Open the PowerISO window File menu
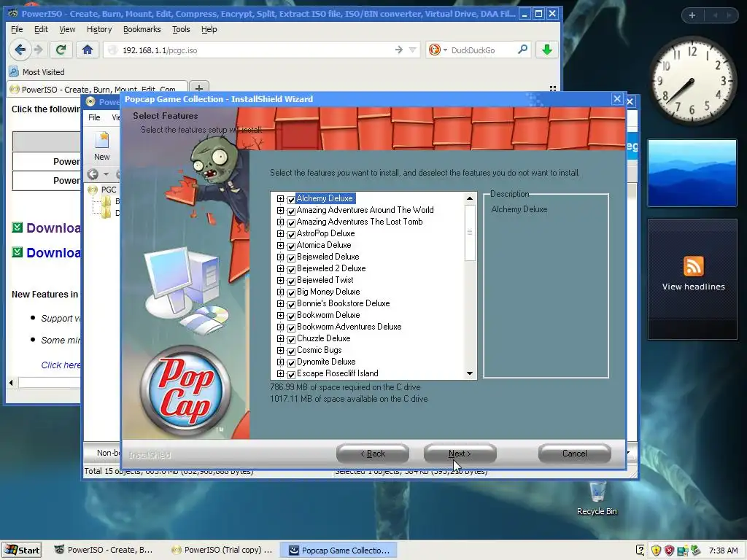The height and width of the screenshot is (560, 747). [x=94, y=117]
